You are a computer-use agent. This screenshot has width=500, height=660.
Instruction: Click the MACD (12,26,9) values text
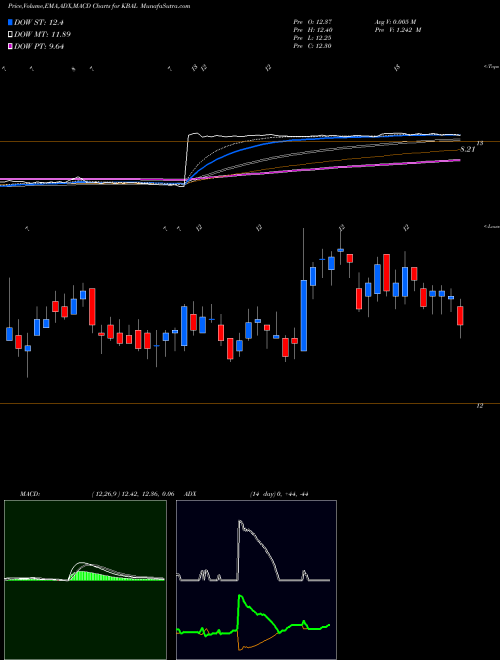(x=133, y=494)
